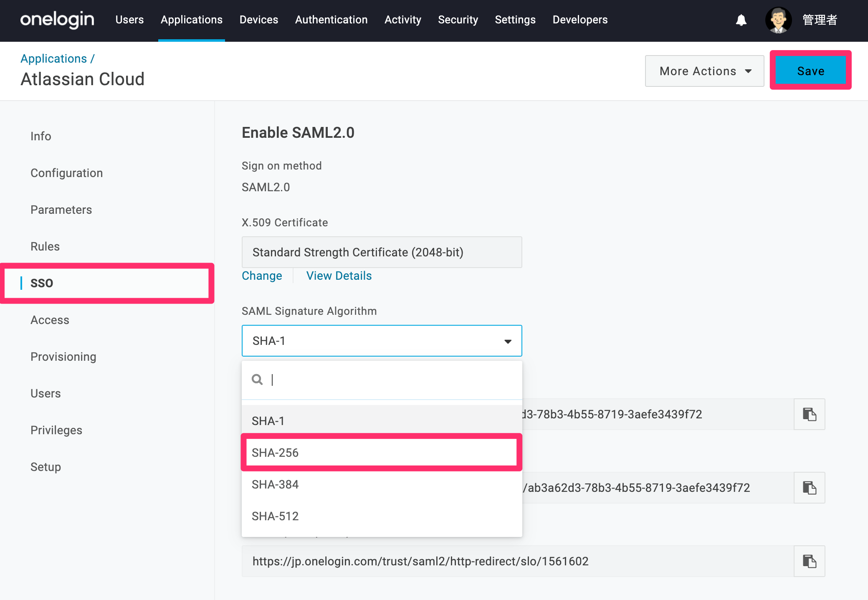Click the admin username label
The height and width of the screenshot is (600, 868).
(x=820, y=20)
